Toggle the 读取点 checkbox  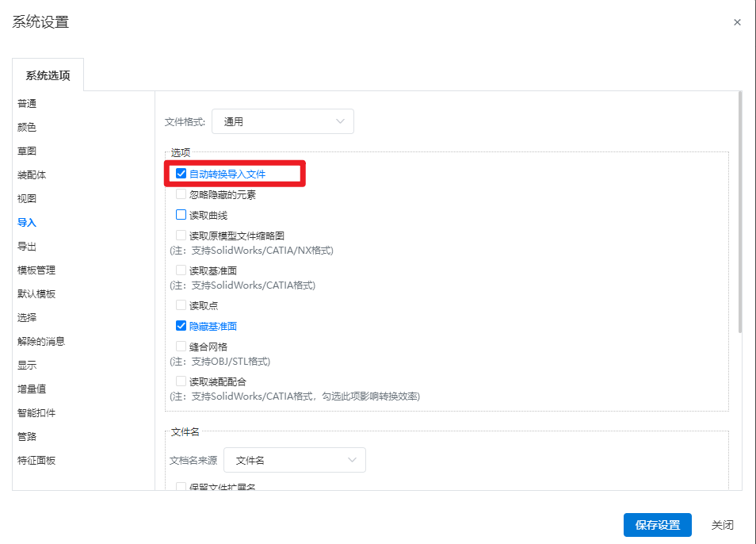(181, 305)
